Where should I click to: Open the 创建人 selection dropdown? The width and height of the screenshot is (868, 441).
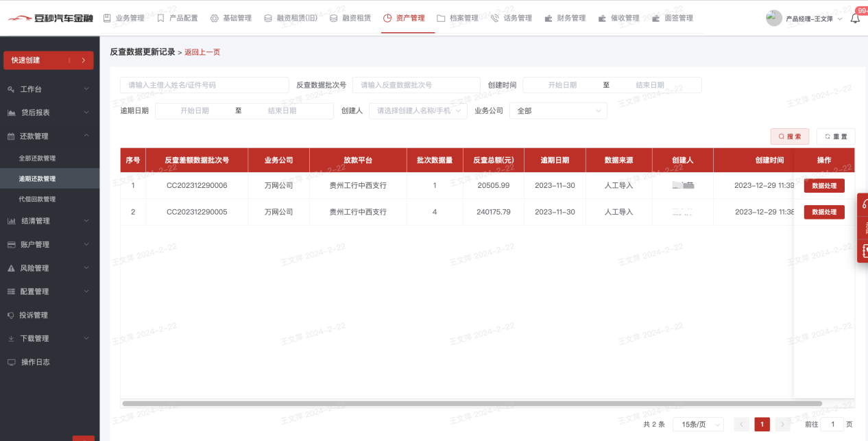(418, 110)
